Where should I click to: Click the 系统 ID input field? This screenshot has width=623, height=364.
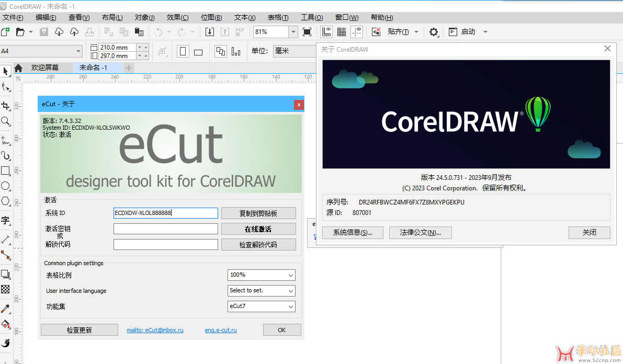point(166,213)
